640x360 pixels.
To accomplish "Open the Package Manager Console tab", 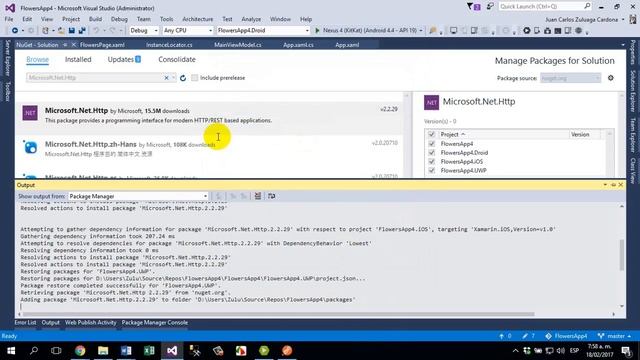I will (x=155, y=322).
